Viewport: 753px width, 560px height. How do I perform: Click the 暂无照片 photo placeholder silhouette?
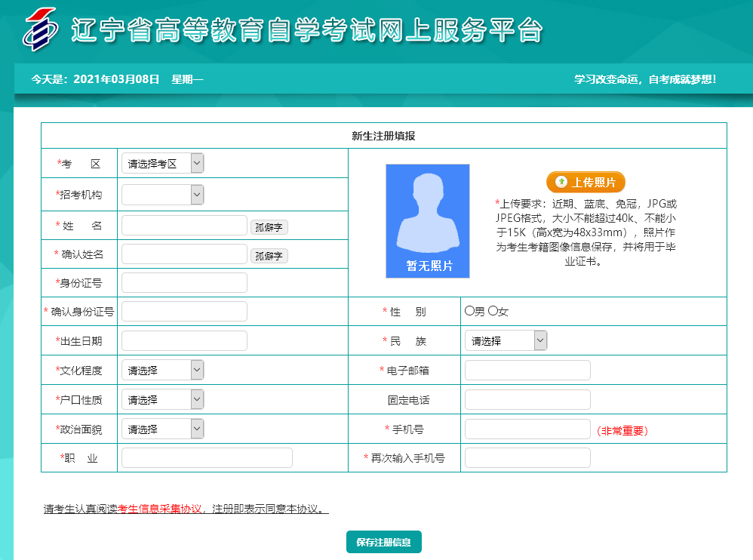[x=427, y=220]
